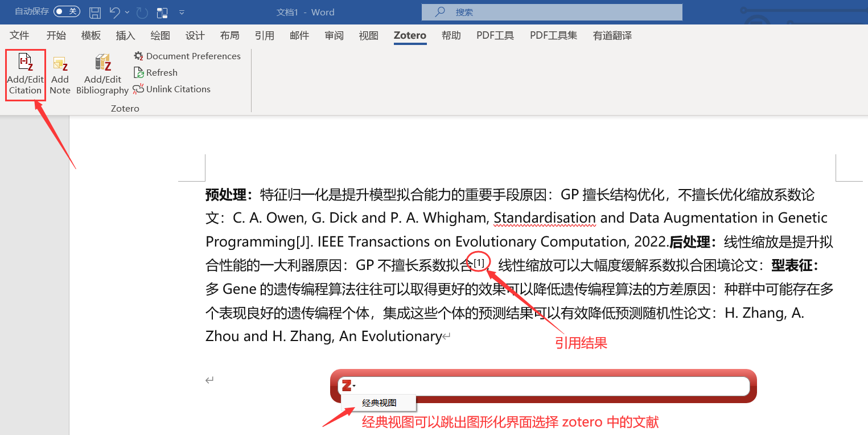Open Document Preferences
868x435 pixels.
click(x=187, y=56)
